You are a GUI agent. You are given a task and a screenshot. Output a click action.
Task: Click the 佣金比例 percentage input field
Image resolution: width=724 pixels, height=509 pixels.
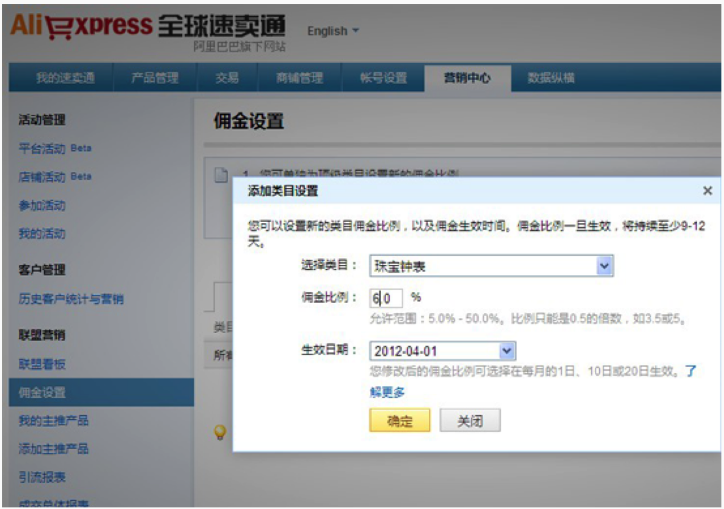click(386, 298)
